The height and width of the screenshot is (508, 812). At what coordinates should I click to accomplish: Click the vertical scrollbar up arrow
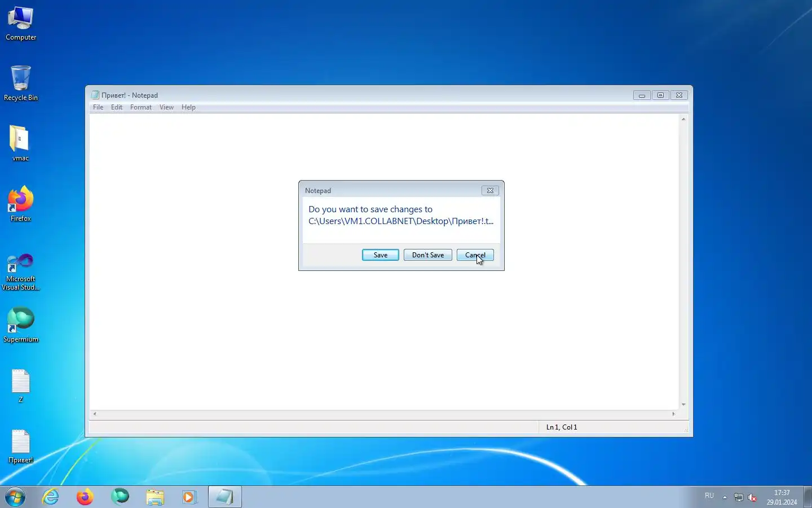[683, 119]
